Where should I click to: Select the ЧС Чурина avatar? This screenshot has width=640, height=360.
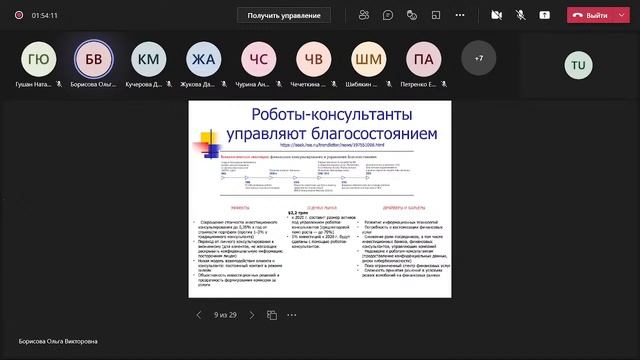click(x=259, y=59)
